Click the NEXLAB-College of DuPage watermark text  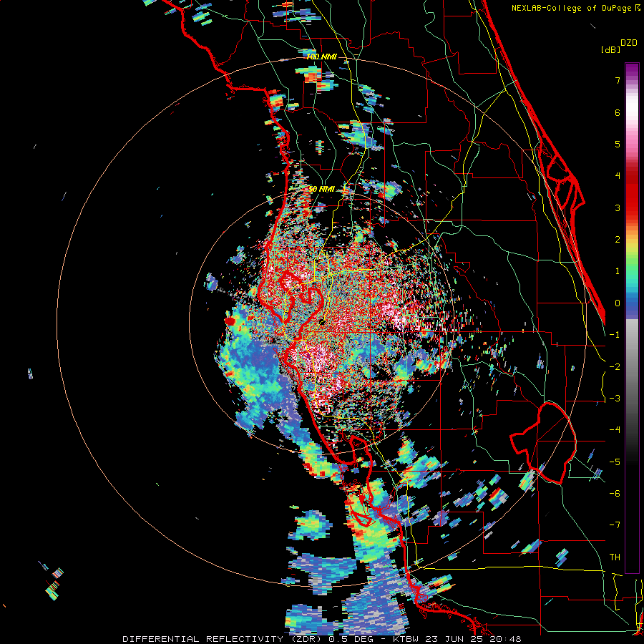(576, 8)
